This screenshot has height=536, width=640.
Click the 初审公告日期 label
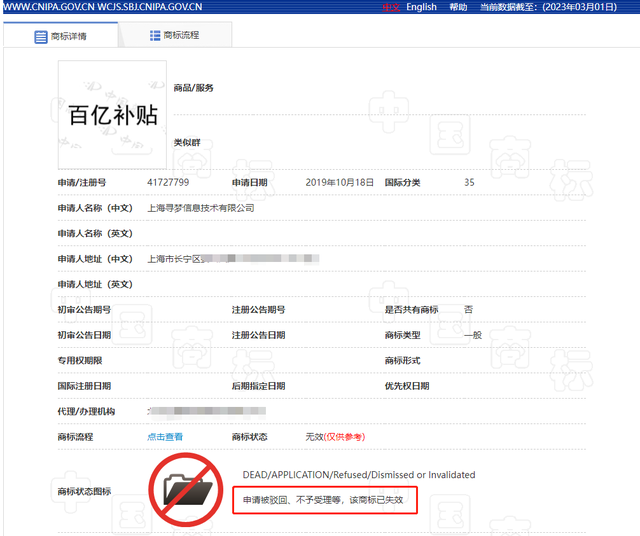click(84, 335)
